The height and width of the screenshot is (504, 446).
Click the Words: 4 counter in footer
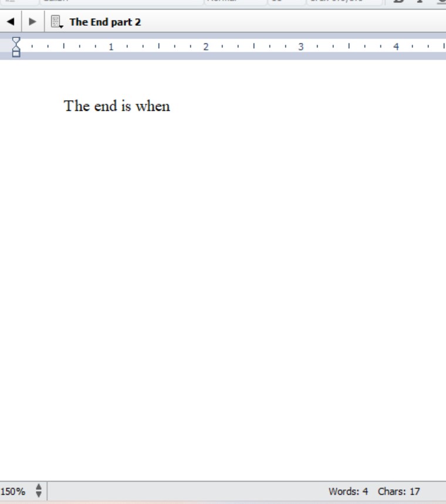pyautogui.click(x=348, y=492)
